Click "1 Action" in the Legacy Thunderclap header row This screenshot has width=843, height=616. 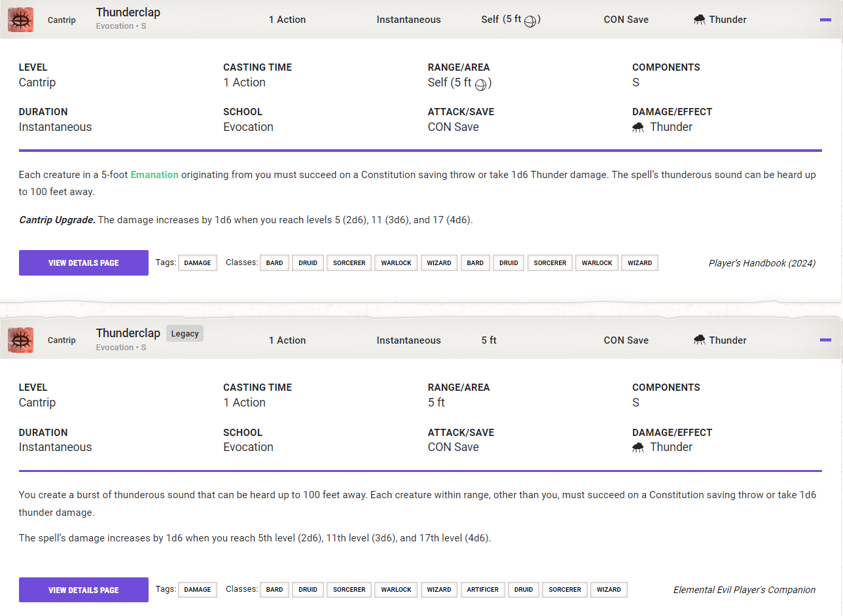[287, 340]
